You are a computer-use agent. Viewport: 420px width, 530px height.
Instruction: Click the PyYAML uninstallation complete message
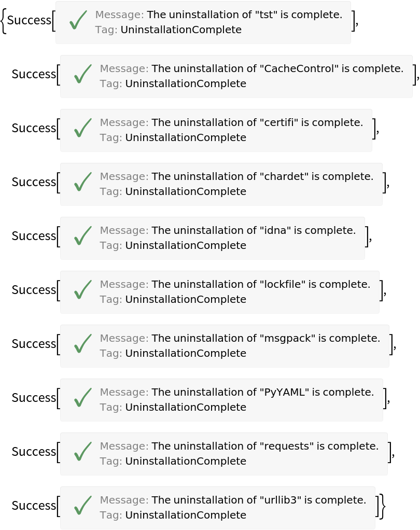point(262,392)
